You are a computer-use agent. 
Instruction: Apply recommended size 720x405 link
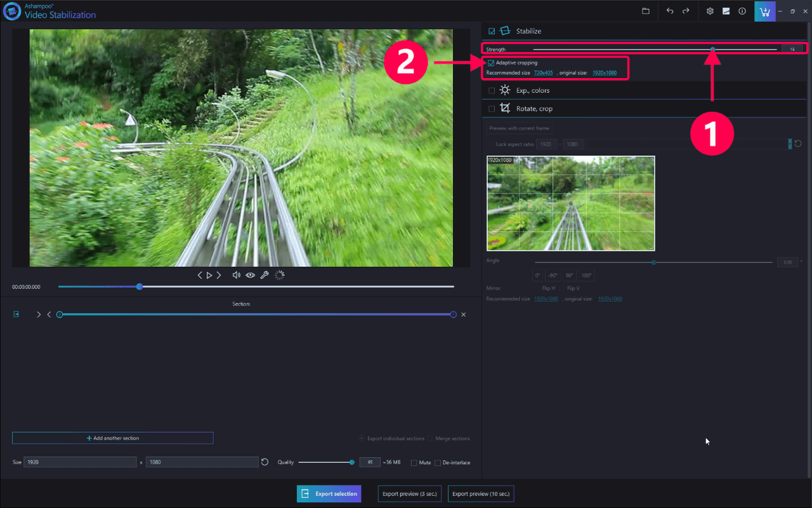pyautogui.click(x=543, y=73)
